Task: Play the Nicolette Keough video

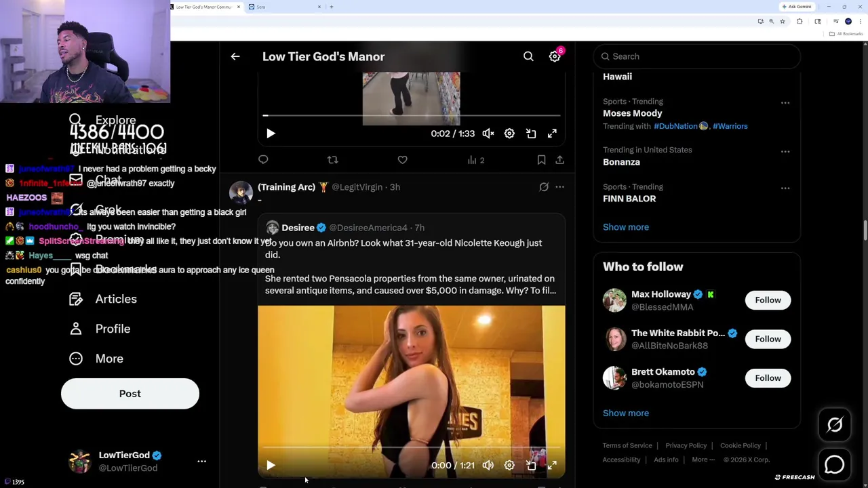Action: (x=271, y=466)
